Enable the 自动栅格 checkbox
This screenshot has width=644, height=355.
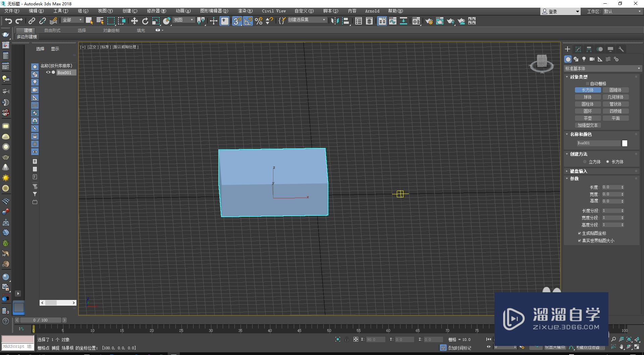coord(587,84)
